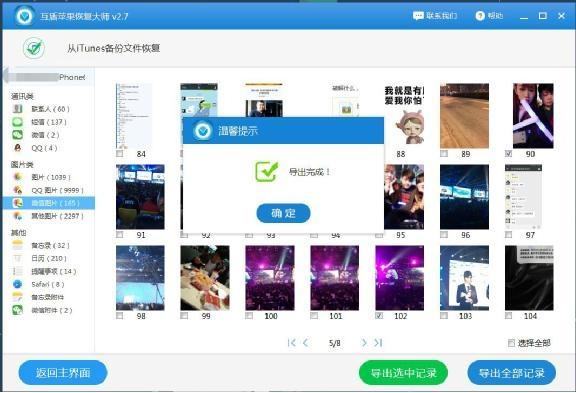
Task: Go back using the device name arrow
Action: pyautogui.click(x=7, y=76)
